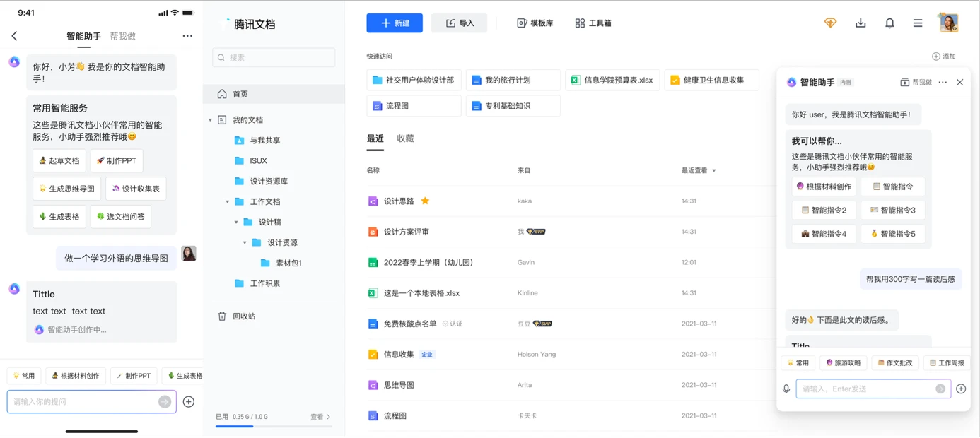Click the 新建 button to create a document
The width and height of the screenshot is (980, 438).
coord(395,23)
